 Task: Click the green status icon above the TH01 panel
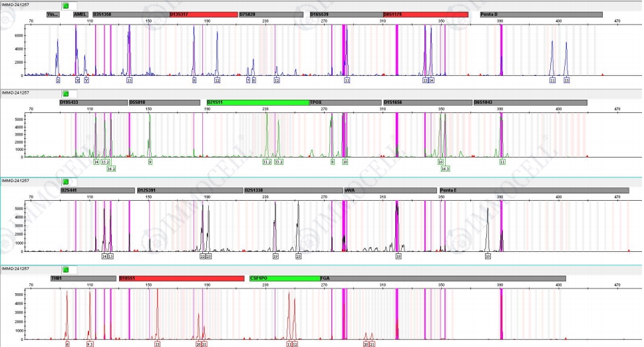click(x=65, y=269)
